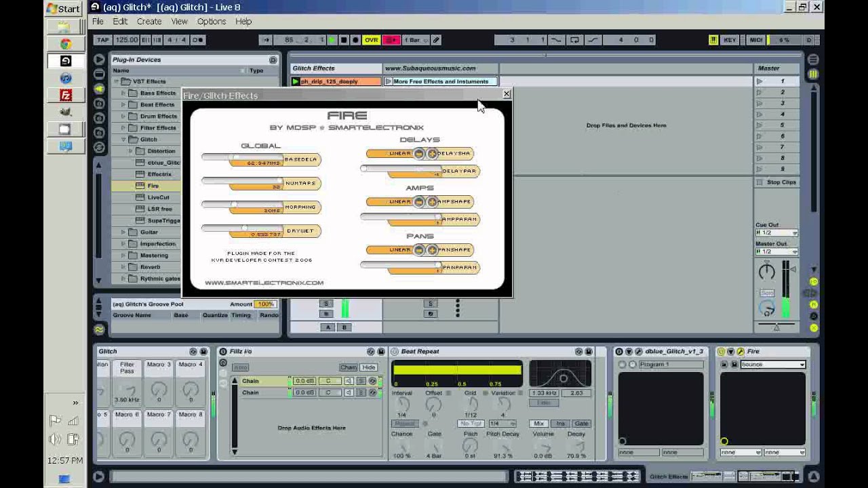
Task: Click the Windows Start button
Action: click(64, 9)
